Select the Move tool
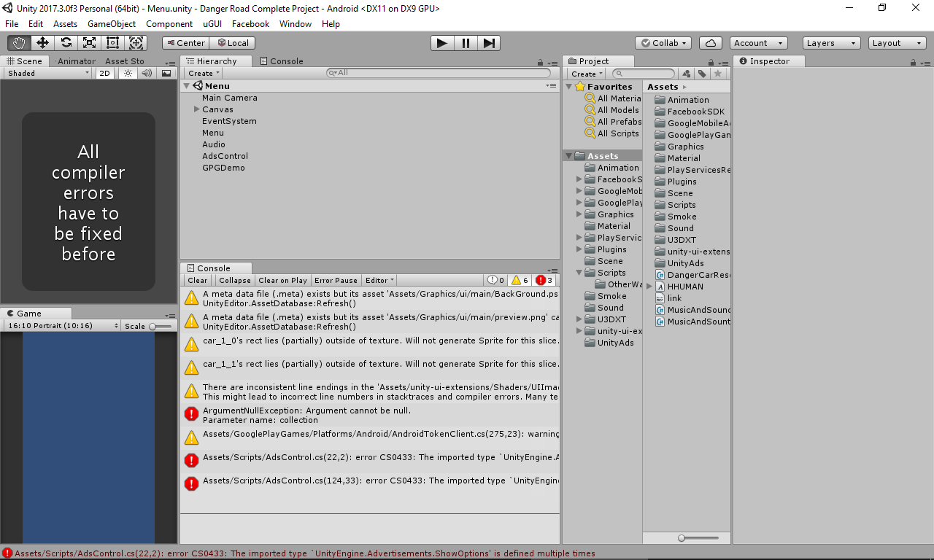This screenshot has height=560, width=934. tap(42, 43)
